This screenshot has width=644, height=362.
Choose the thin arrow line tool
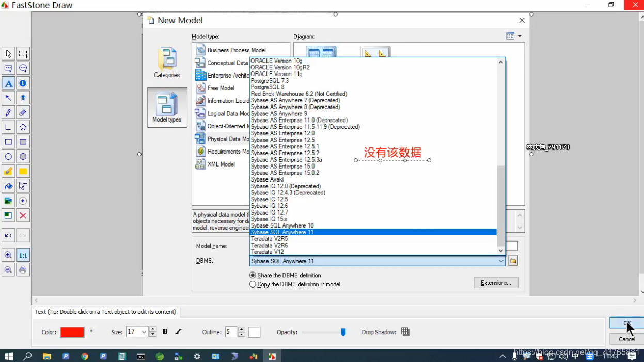coord(8,98)
